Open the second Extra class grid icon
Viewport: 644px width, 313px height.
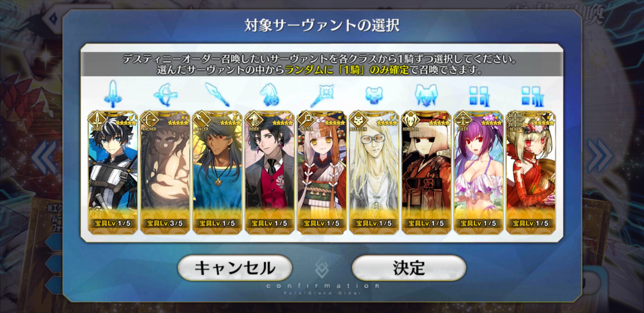click(x=532, y=96)
